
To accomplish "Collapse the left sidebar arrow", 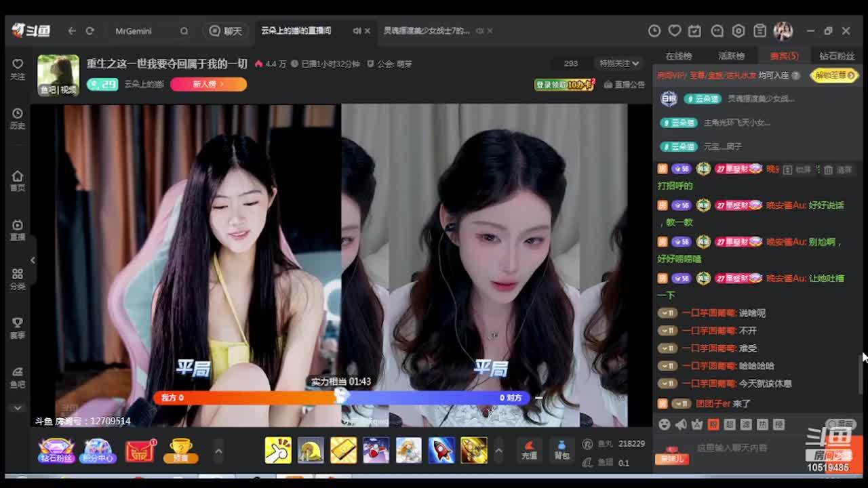I will point(33,260).
